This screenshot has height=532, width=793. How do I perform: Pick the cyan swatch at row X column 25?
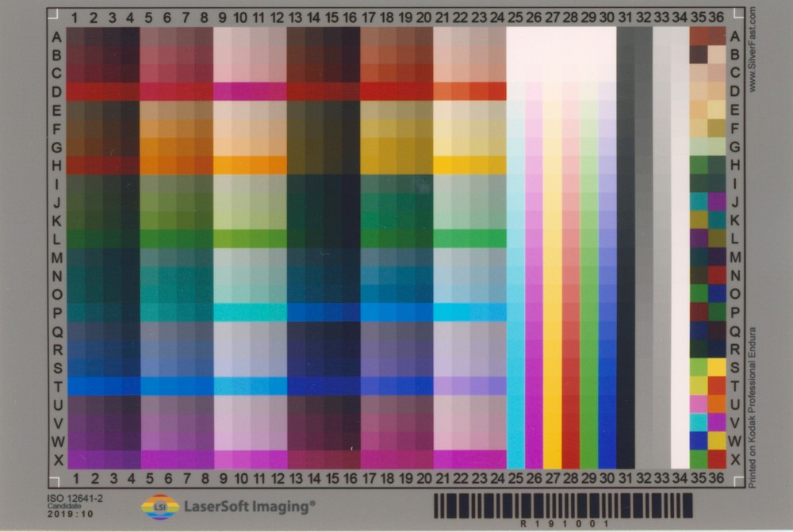pyautogui.click(x=515, y=459)
